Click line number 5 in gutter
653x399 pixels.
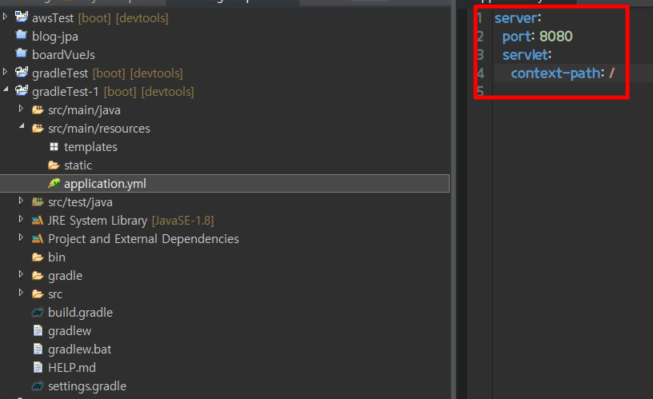point(480,91)
